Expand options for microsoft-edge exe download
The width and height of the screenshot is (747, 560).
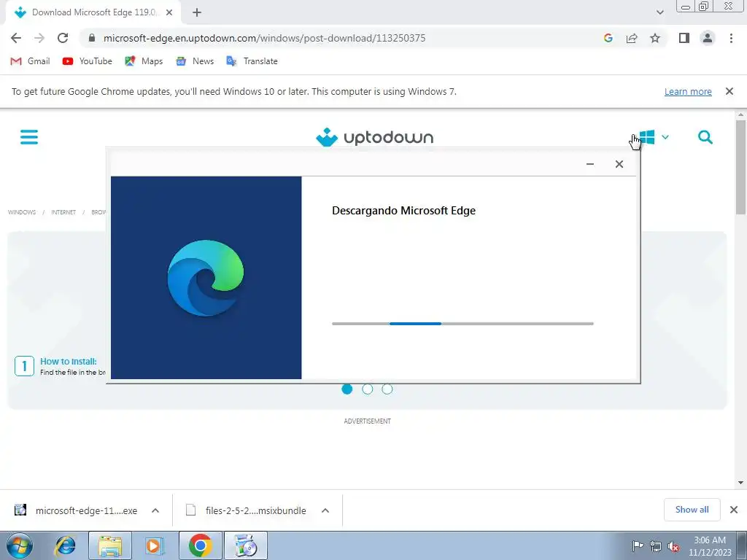pos(155,510)
